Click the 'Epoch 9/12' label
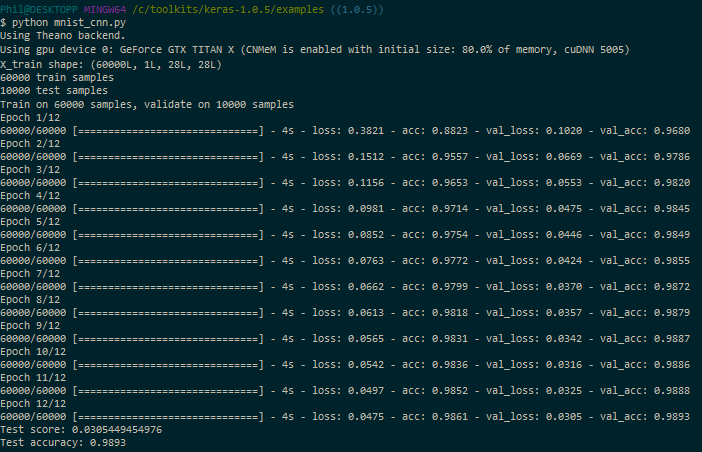This screenshot has height=452, width=702. [30, 325]
